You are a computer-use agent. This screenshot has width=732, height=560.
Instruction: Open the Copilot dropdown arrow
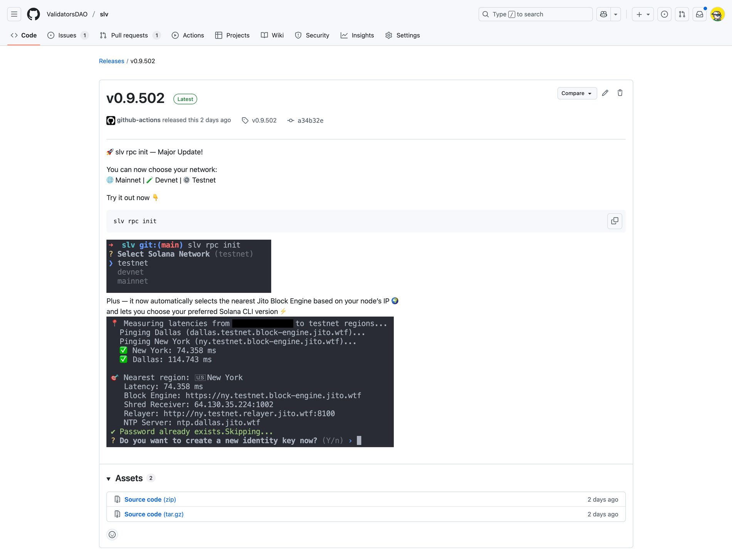tap(616, 14)
